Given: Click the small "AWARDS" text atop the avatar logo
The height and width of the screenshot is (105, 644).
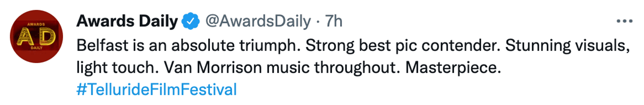Looking at the screenshot, I should tap(36, 24).
